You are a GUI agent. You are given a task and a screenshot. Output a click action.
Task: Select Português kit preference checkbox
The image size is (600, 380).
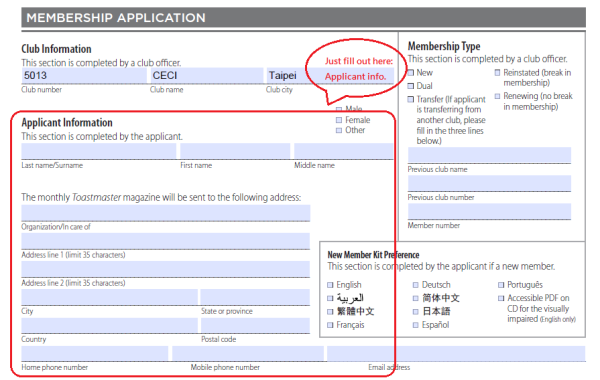501,285
